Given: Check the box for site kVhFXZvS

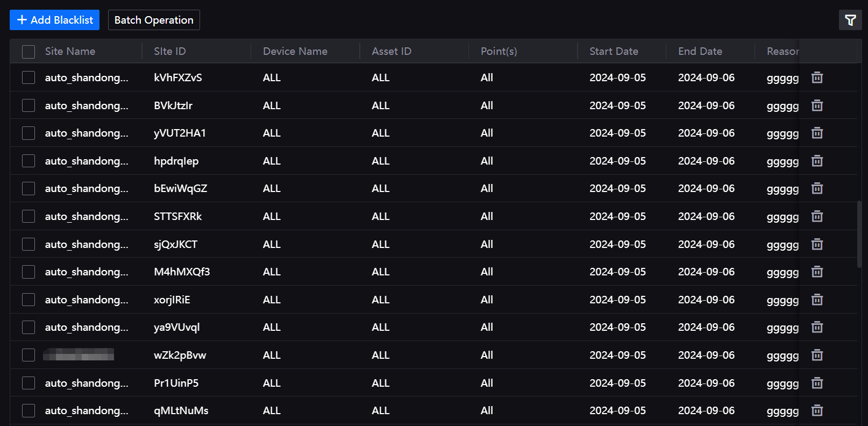Looking at the screenshot, I should [29, 77].
